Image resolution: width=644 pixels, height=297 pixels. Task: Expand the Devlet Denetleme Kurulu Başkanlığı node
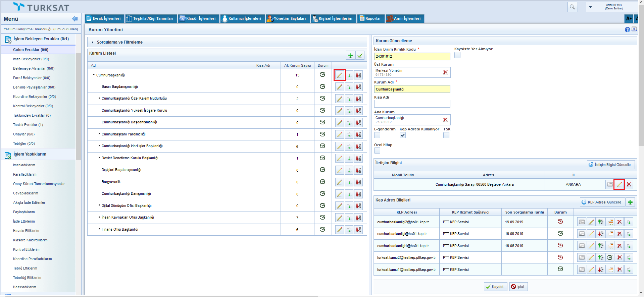point(99,158)
